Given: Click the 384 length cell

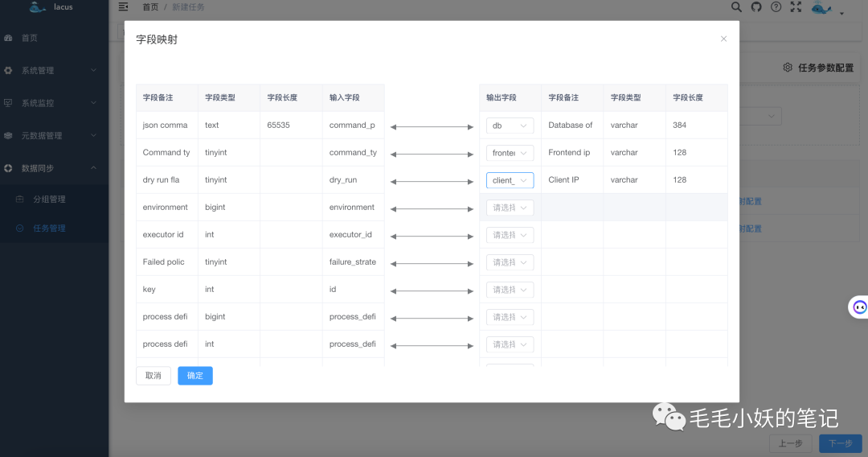Looking at the screenshot, I should tap(696, 126).
